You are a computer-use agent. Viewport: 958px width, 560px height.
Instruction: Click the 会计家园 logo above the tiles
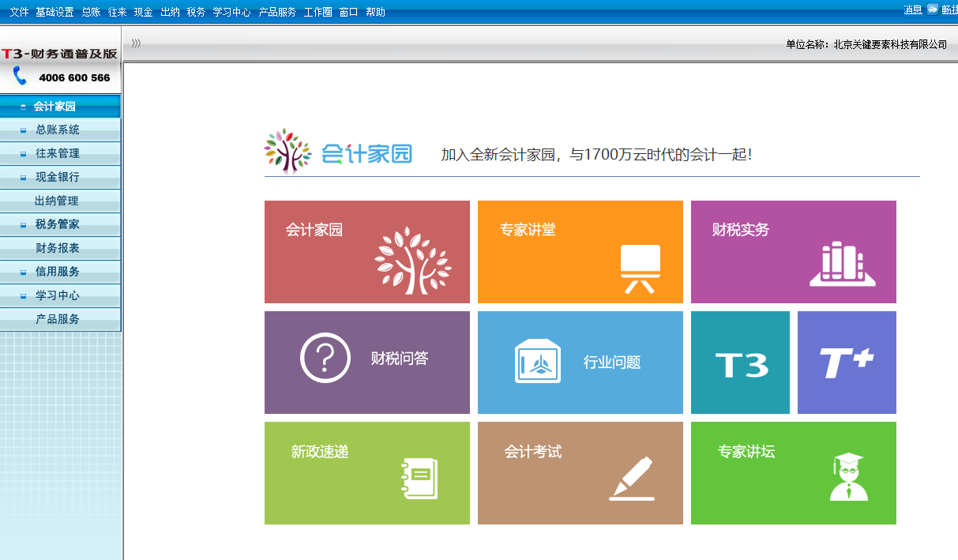pyautogui.click(x=338, y=150)
